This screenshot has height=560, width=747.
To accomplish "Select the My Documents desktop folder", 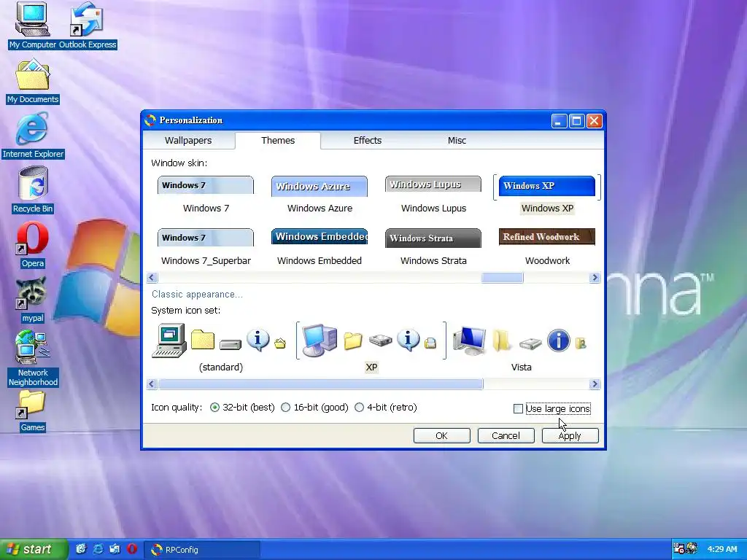I will coord(33,81).
